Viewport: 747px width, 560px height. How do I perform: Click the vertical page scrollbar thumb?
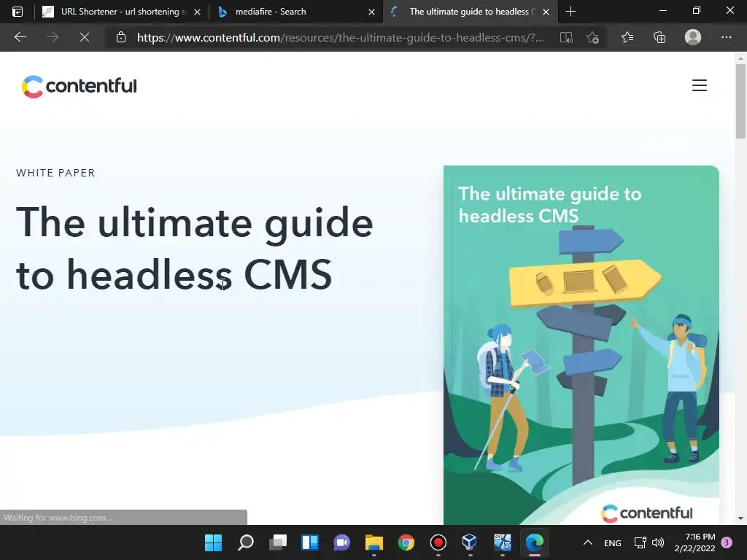click(x=740, y=101)
